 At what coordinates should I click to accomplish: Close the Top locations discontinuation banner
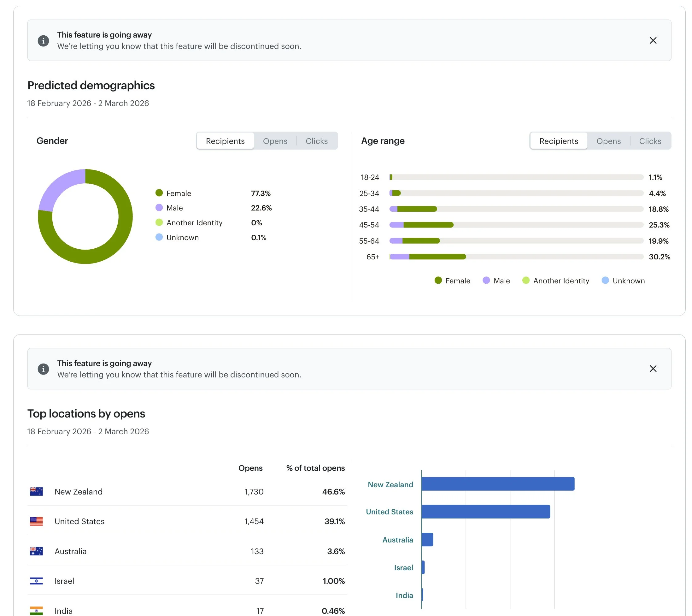(653, 369)
